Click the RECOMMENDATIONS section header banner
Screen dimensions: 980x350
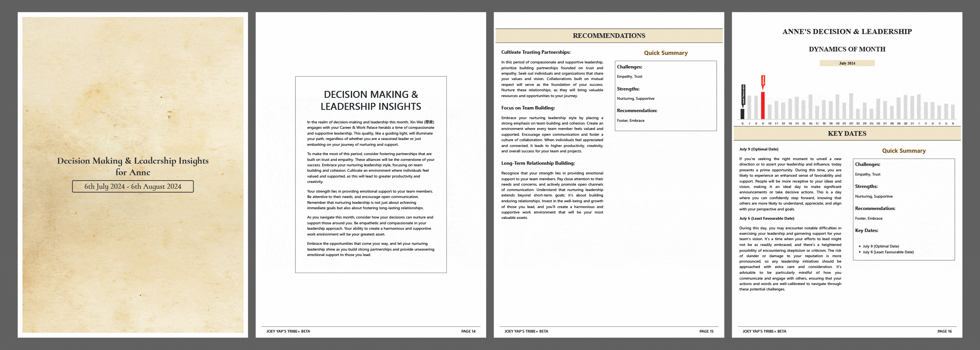click(x=609, y=36)
